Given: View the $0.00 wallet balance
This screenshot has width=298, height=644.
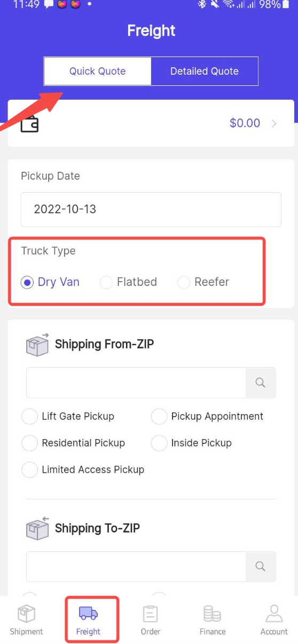Looking at the screenshot, I should pos(245,123).
